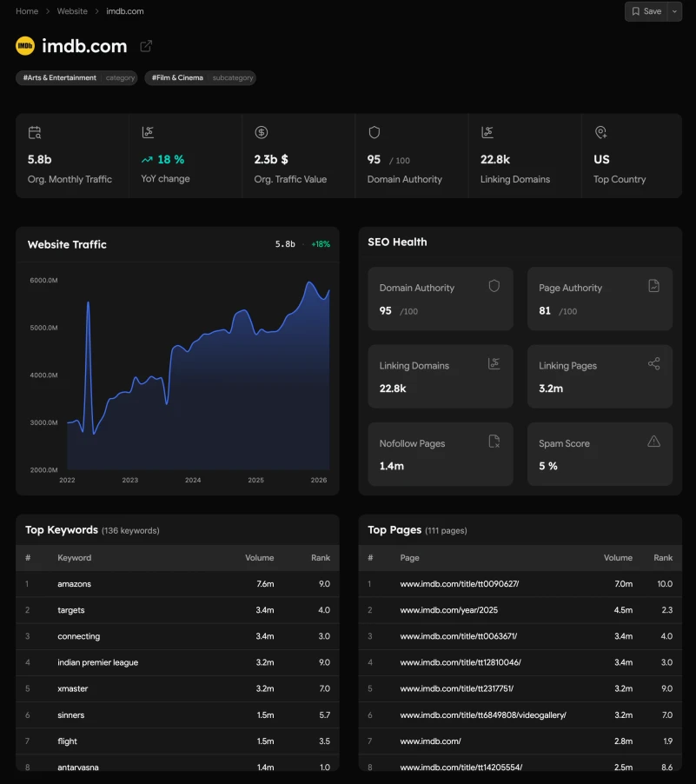
Task: Click the Linking Pages share icon
Action: coord(653,363)
